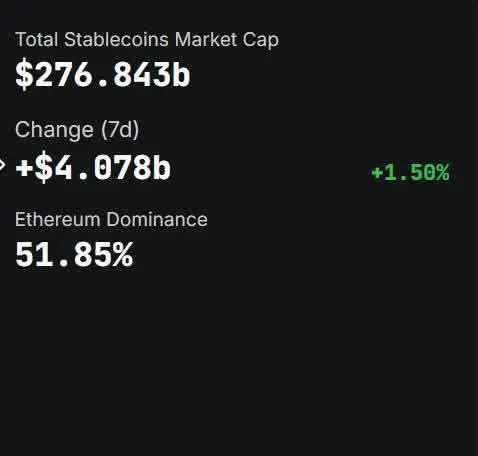Click the Ethereum Dominance label
This screenshot has height=456, width=478.
point(111,219)
